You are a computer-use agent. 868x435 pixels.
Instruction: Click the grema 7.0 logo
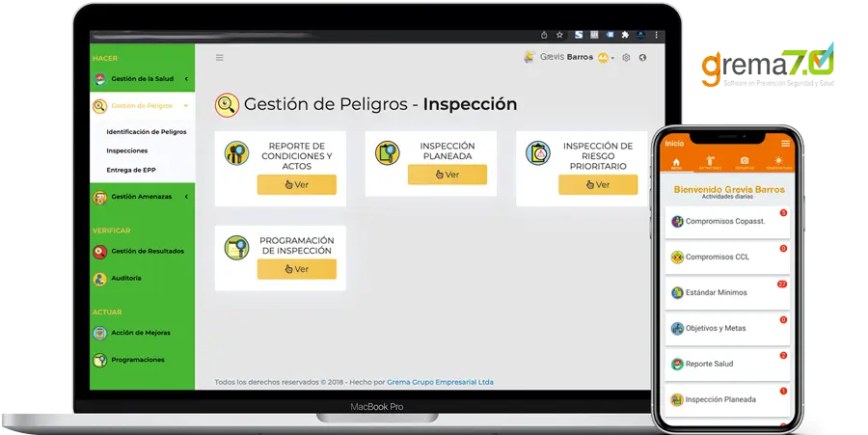pyautogui.click(x=768, y=66)
